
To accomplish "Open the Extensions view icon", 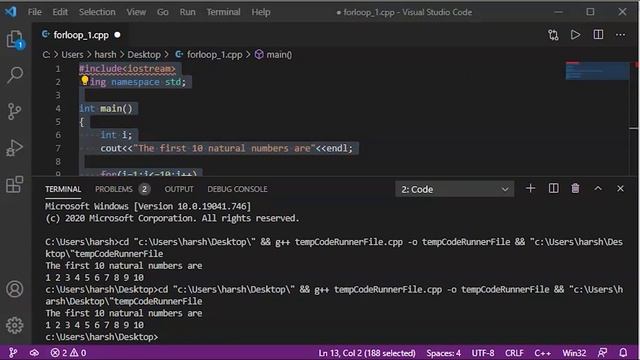I will pos(15,184).
